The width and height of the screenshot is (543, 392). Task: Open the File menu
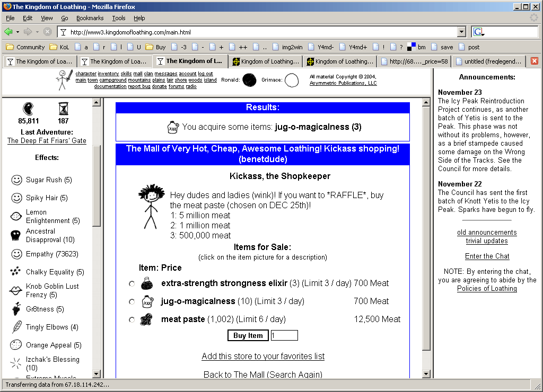tap(10, 18)
